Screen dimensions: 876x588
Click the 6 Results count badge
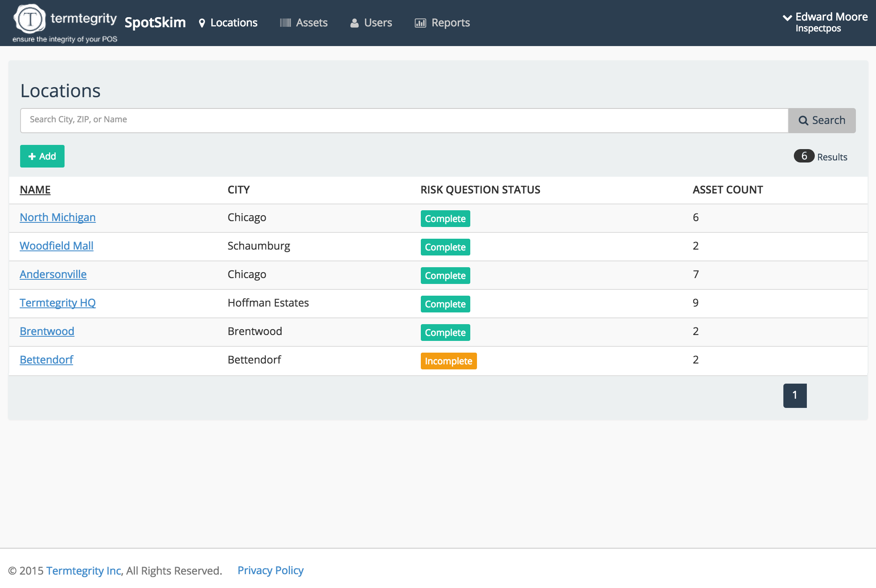coord(804,156)
